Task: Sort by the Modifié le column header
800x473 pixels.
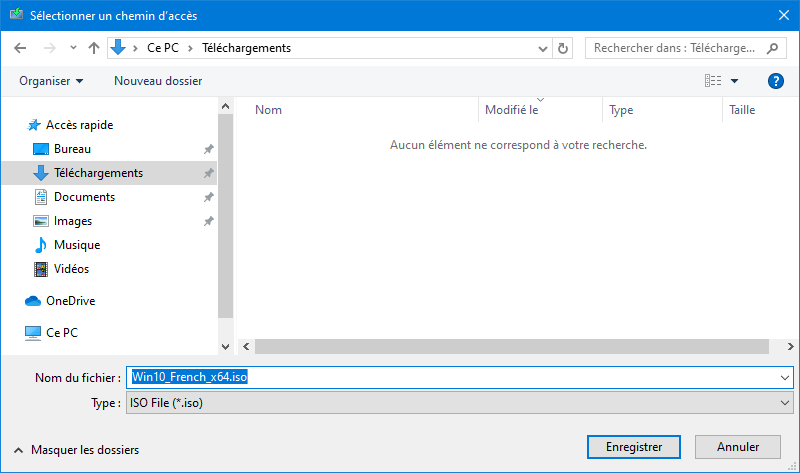Action: (x=512, y=110)
